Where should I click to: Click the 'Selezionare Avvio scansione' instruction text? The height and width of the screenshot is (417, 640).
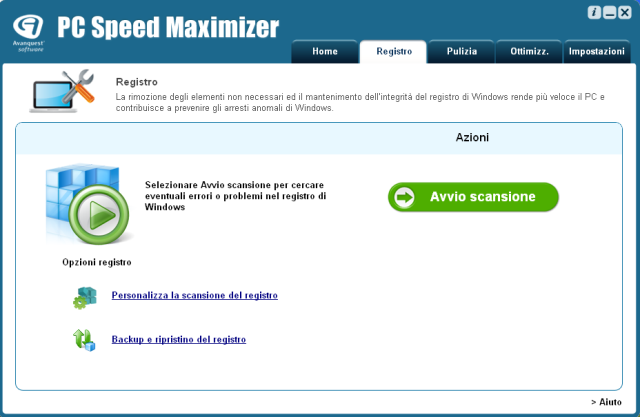click(236, 196)
